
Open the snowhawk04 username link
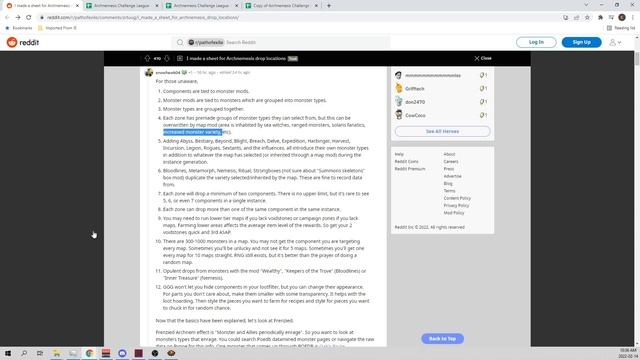pyautogui.click(x=168, y=73)
